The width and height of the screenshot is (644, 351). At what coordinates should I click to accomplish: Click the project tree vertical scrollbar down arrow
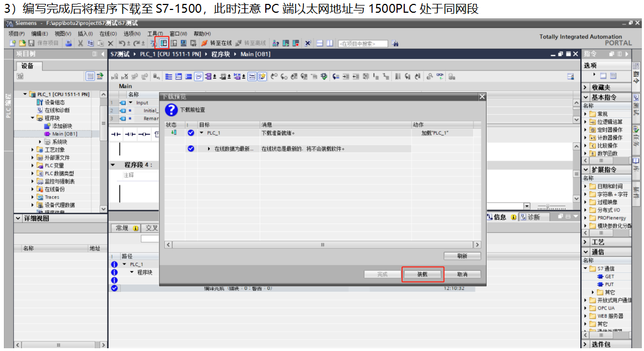[104, 208]
